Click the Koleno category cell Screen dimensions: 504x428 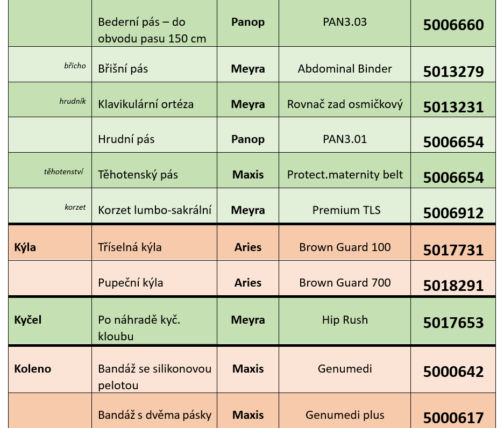coord(50,369)
